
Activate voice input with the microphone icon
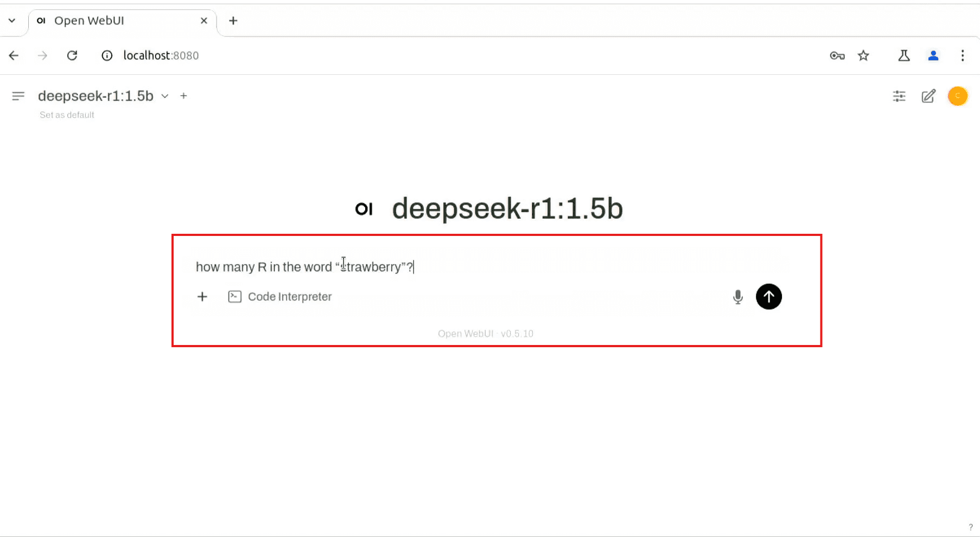point(738,297)
